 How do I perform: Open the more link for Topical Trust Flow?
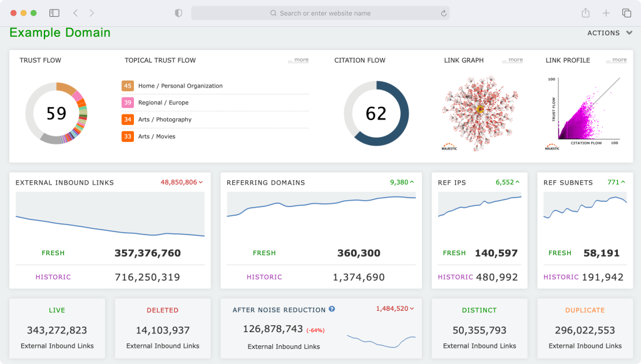(298, 59)
